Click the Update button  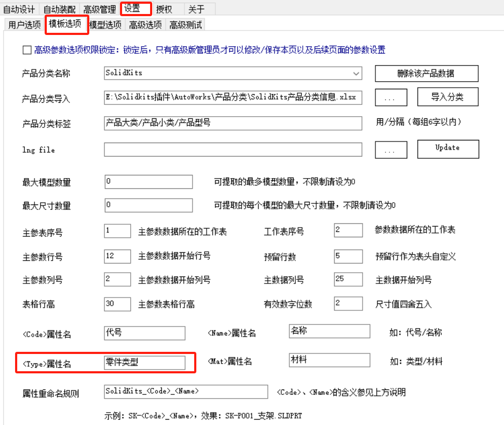click(x=448, y=149)
